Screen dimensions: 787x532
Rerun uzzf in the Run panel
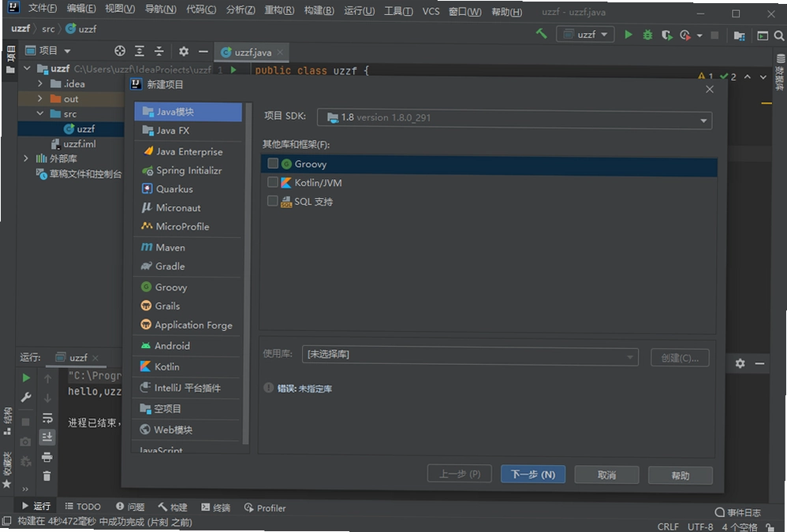(x=26, y=378)
